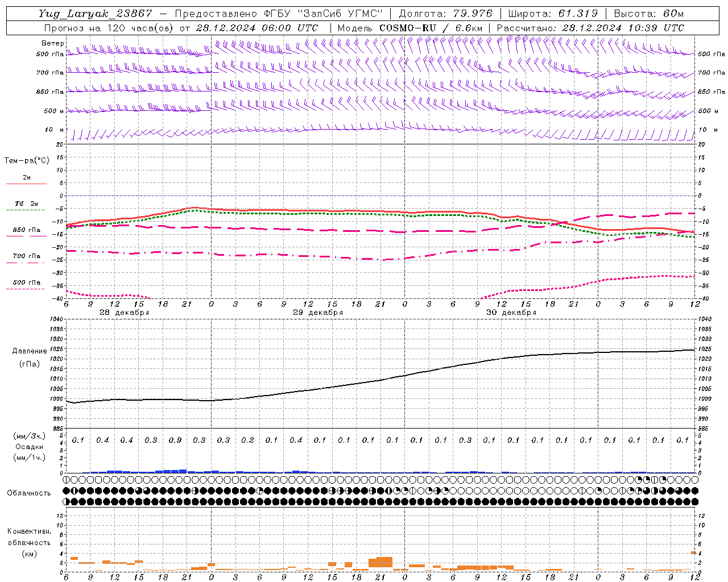Click the Тем-ра(°C) temperature panel label
Screen dimensions: 728x582
(27, 161)
